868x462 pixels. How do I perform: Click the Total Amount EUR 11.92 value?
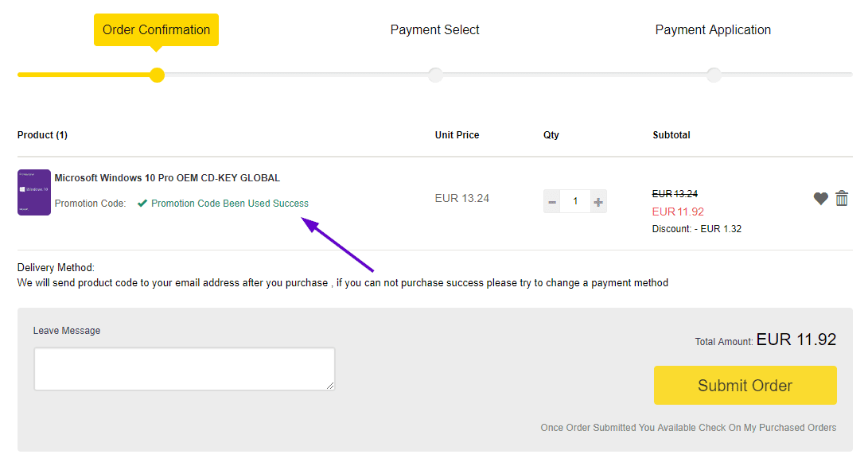(x=796, y=340)
